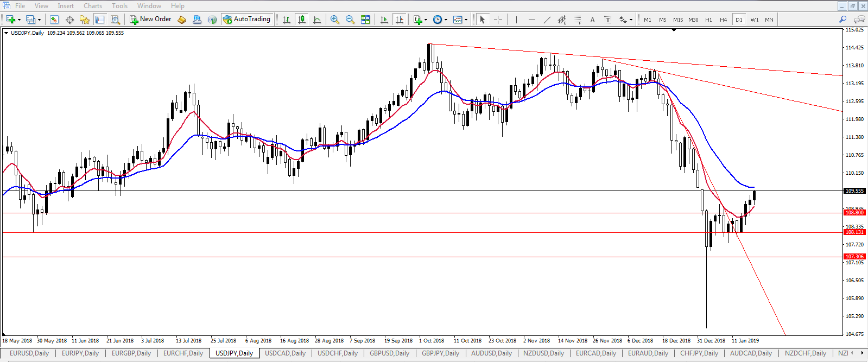
Task: Expand One Click Trading triangle beside USDJPY,Daily
Action: [6, 33]
